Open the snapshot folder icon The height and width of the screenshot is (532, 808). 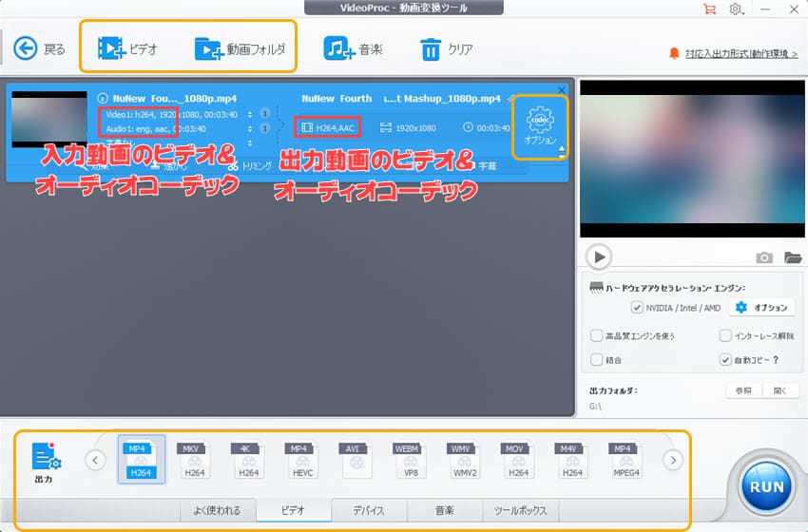(793, 257)
